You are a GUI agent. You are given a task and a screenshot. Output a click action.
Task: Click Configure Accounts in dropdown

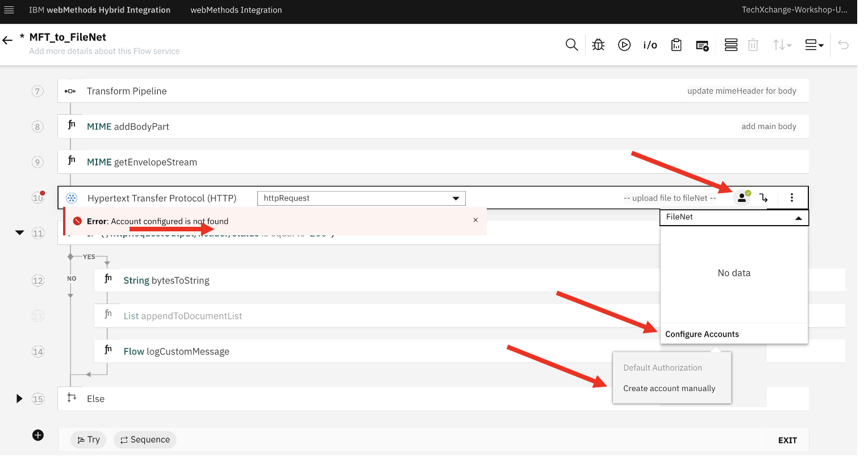point(702,334)
